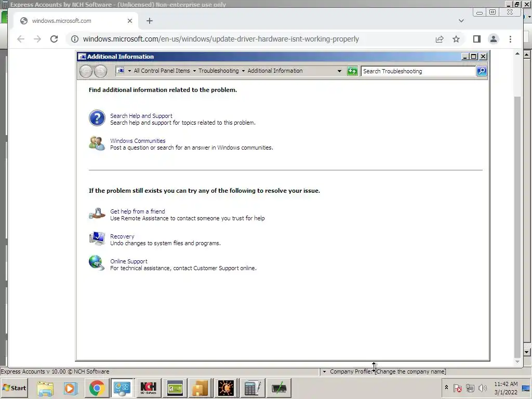Screen dimensions: 532x399
Task: Click the green refresh icon in Troubleshooting address bar
Action: tap(353, 71)
